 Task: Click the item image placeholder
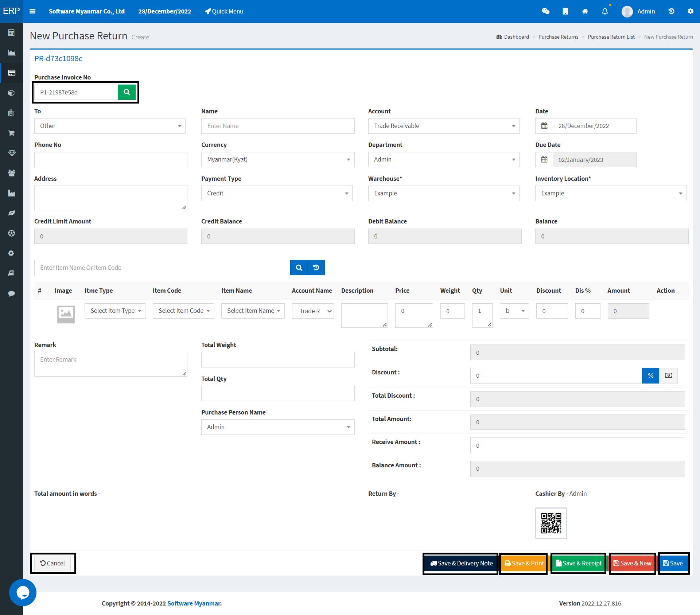[x=66, y=314]
